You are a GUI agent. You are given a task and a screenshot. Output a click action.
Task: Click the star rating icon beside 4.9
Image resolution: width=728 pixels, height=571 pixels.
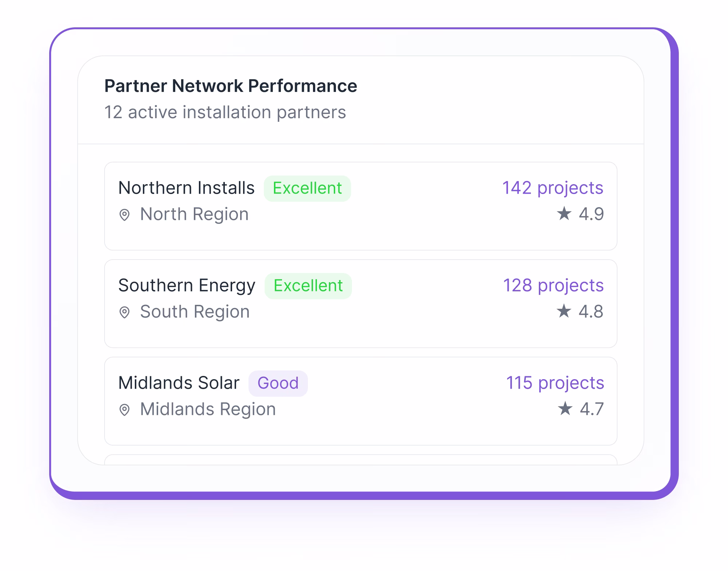tap(565, 214)
